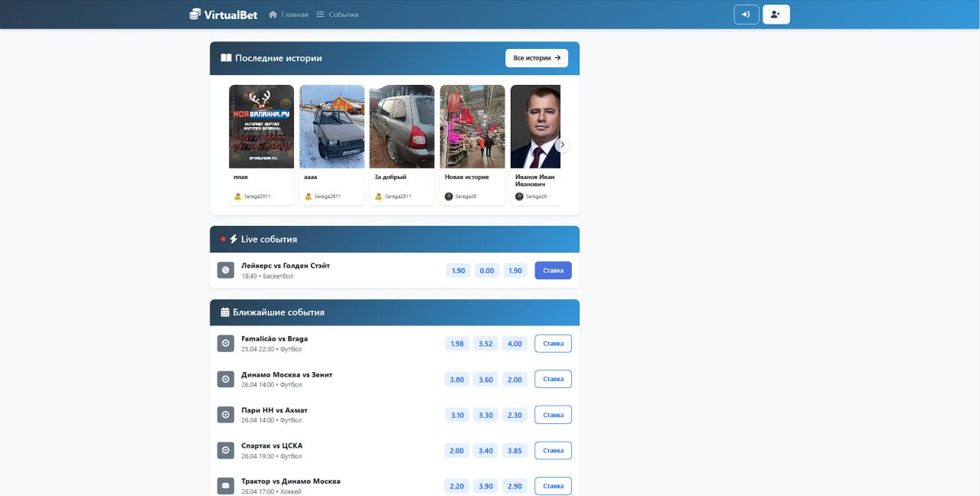Open the Иванов Иван Иванович story image
980x496 pixels.
click(x=536, y=126)
